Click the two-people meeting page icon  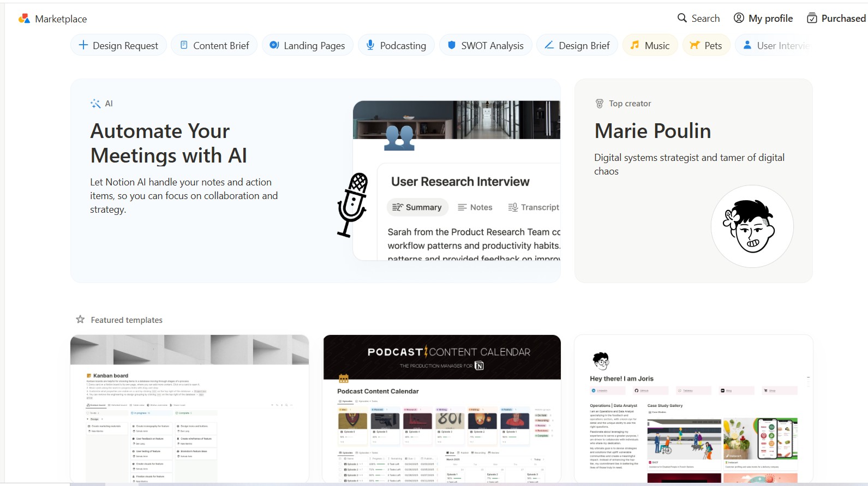(399, 137)
